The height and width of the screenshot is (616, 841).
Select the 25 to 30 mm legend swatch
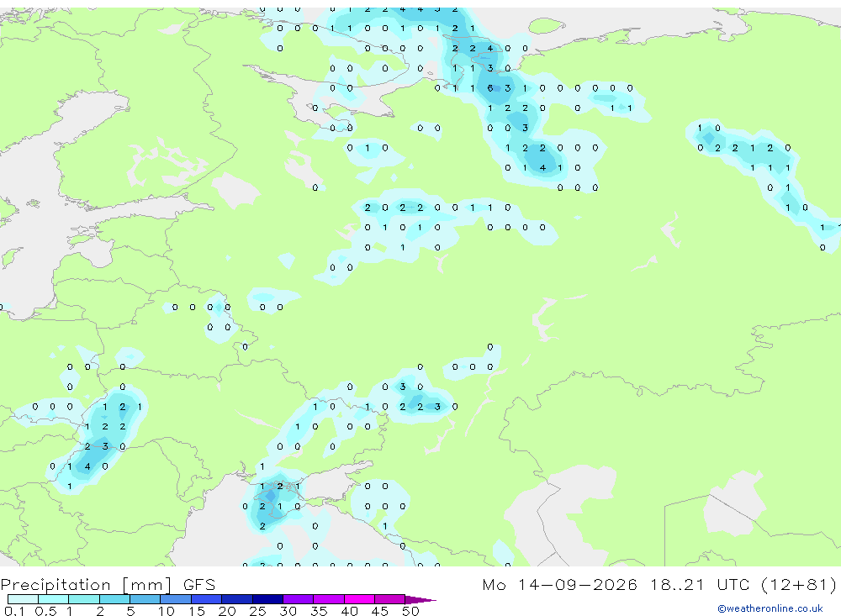click(x=267, y=599)
